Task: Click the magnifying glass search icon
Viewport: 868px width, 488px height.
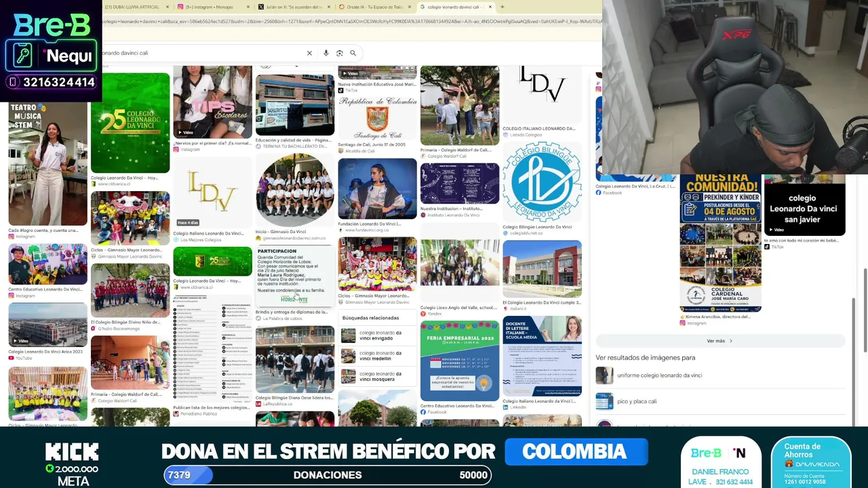Action: [353, 53]
